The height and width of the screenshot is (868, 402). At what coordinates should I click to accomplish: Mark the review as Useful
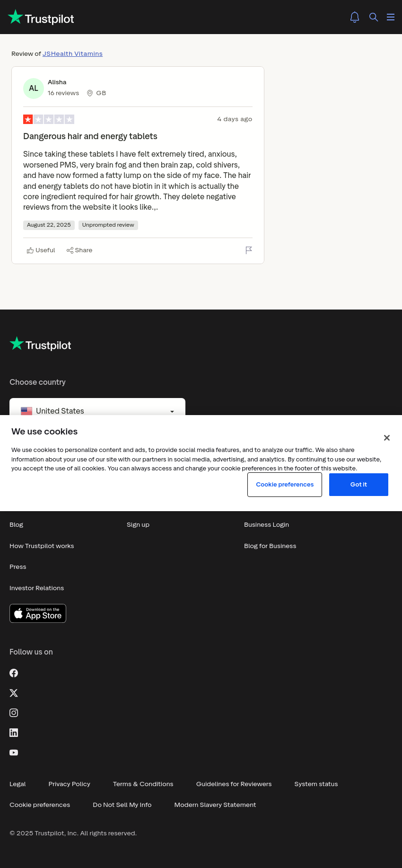click(41, 250)
